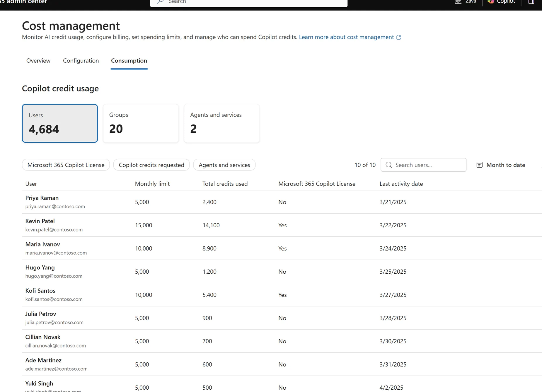Click the Copilot credit usage heading
542x392 pixels.
point(60,88)
